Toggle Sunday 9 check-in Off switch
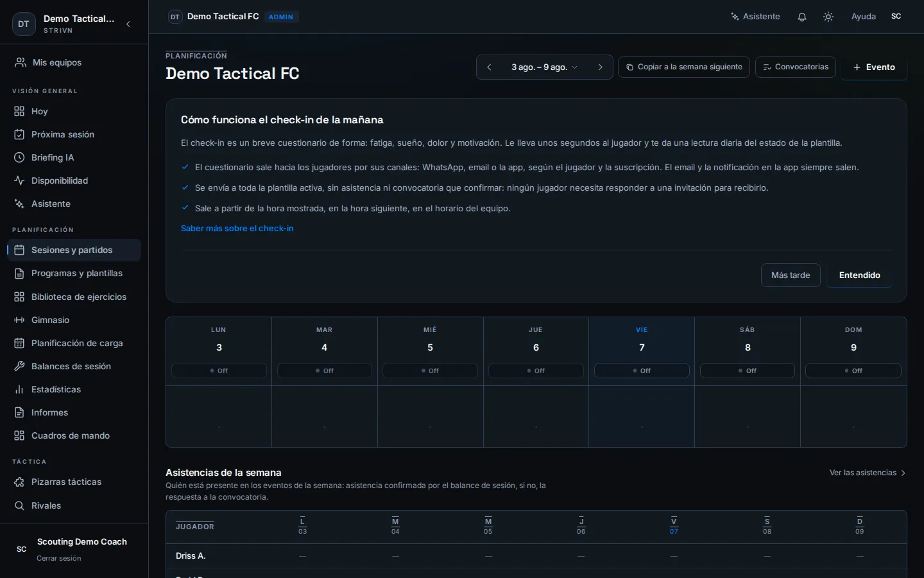 853,371
